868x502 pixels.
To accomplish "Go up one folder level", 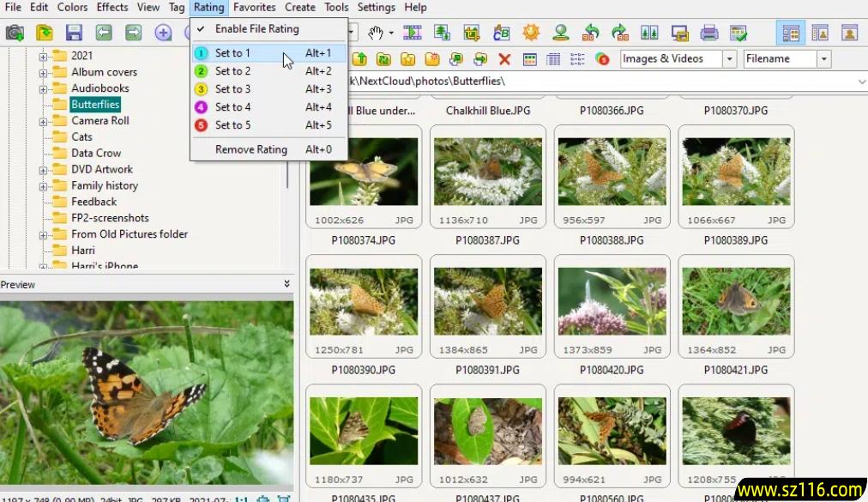I will tap(360, 59).
